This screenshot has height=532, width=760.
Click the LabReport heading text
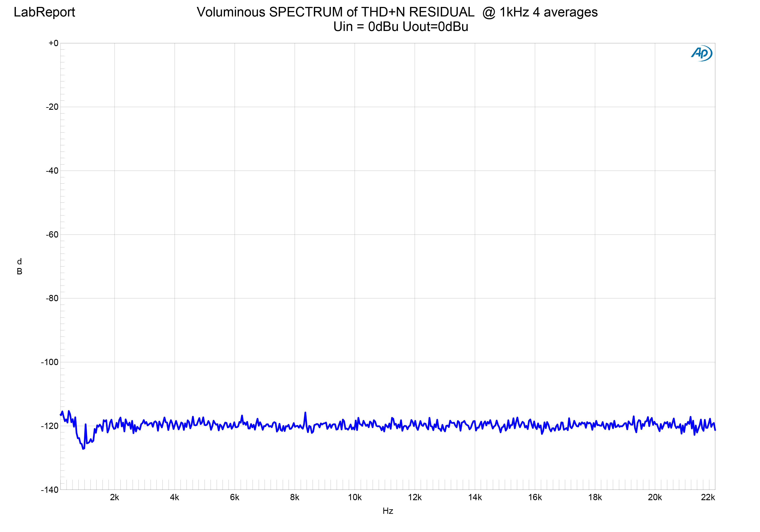pyautogui.click(x=44, y=12)
